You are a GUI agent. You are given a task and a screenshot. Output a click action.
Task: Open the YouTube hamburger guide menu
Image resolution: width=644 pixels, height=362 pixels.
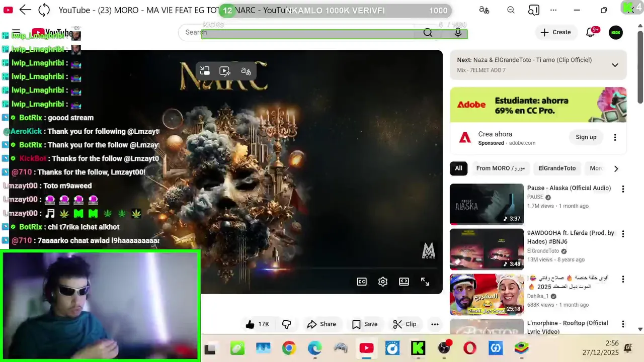[16, 32]
